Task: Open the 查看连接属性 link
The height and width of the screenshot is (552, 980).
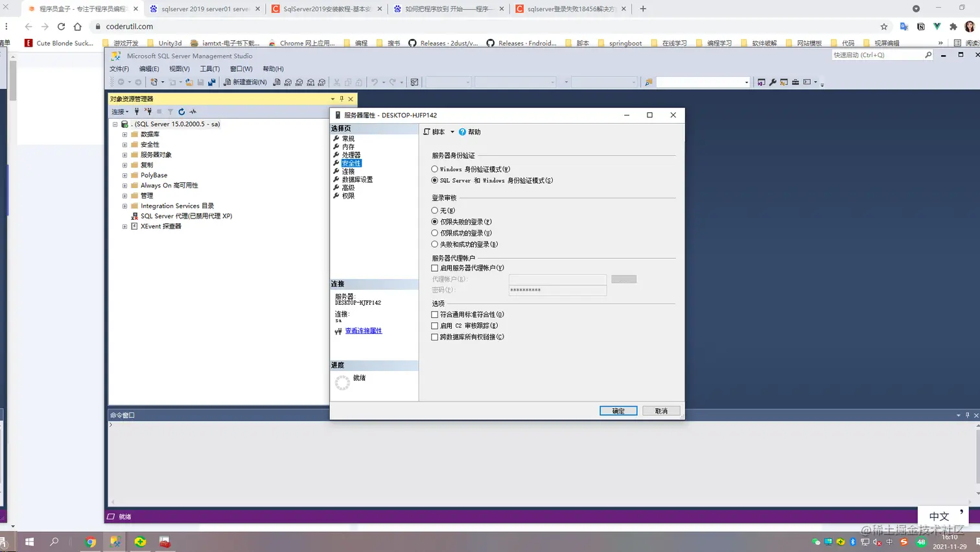Action: pyautogui.click(x=364, y=331)
